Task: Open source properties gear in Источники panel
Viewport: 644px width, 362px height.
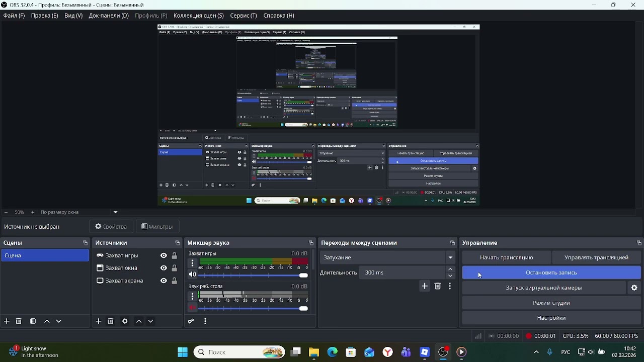Action: (x=125, y=321)
